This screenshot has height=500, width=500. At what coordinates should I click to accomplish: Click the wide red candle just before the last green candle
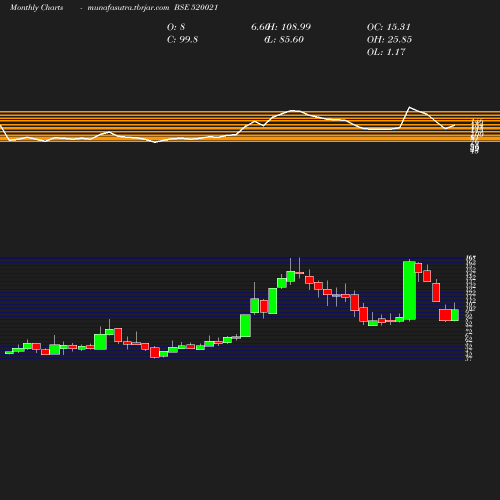[445, 315]
